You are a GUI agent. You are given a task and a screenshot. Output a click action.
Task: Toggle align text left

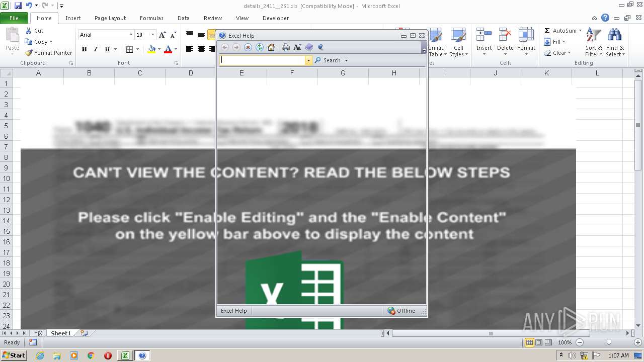click(190, 49)
